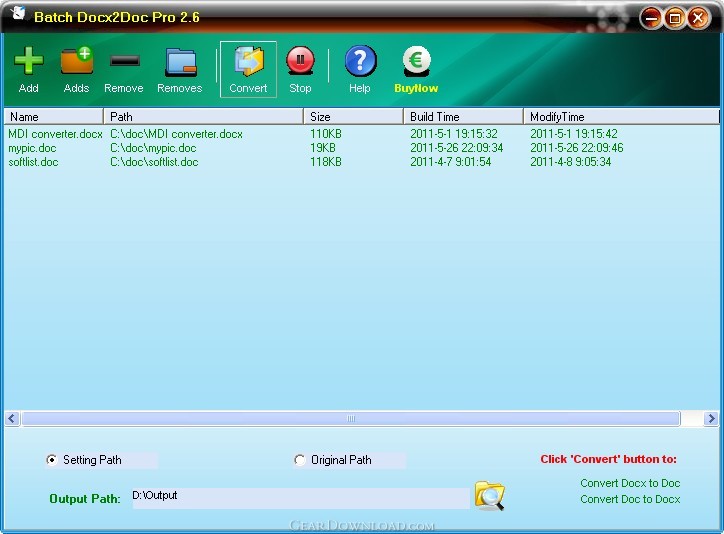Click the 19KB size cell
Viewport: 724px width, 534px height.
point(323,148)
